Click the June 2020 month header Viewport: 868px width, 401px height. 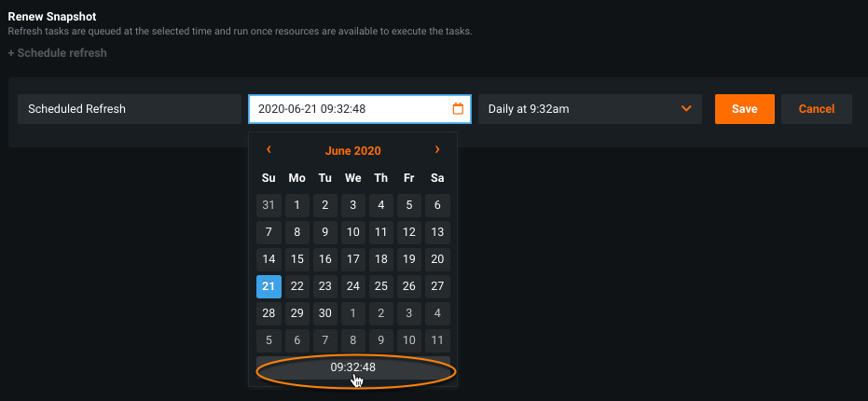(352, 150)
